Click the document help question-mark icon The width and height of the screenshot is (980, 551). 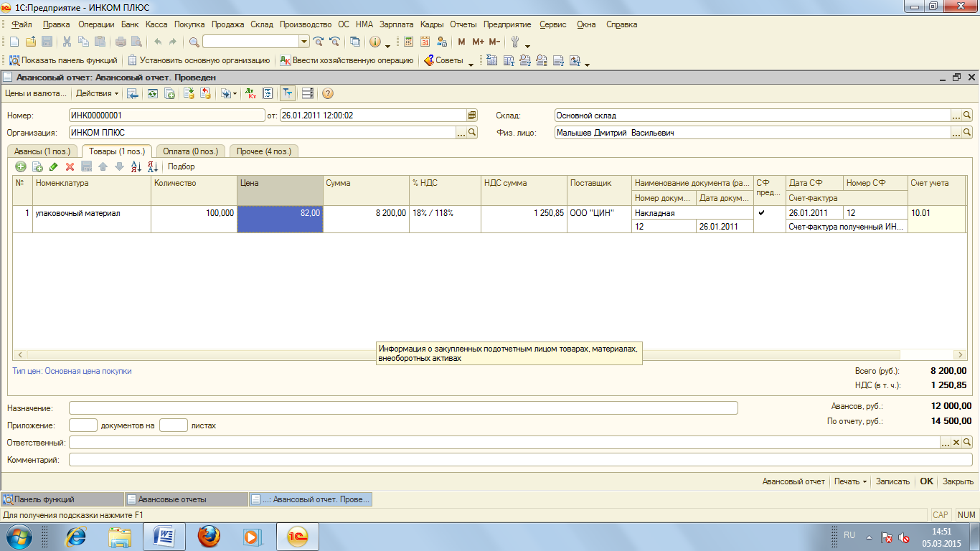328,93
